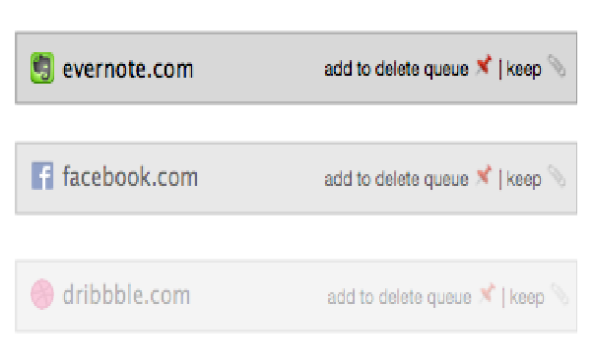The height and width of the screenshot is (364, 594).
Task: Click the paperclip icon in the facebook.com row
Action: (557, 176)
